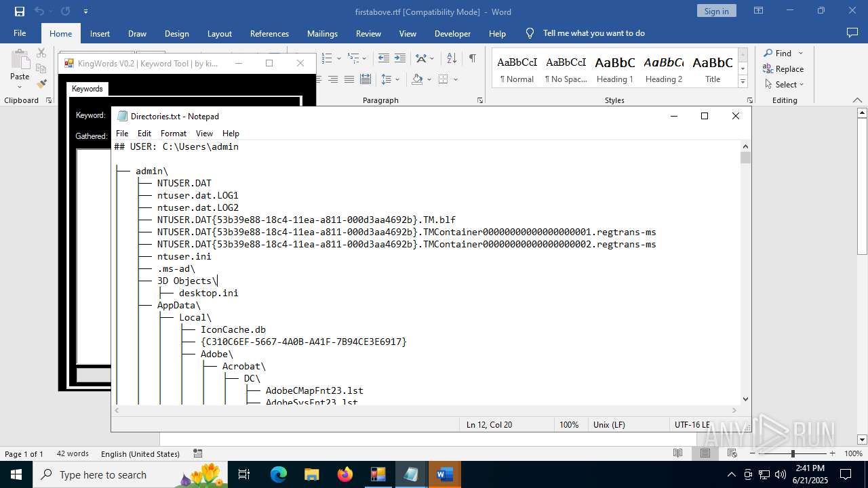Click the distributed alignment icon
Screen dimensions: 868x488
365,79
